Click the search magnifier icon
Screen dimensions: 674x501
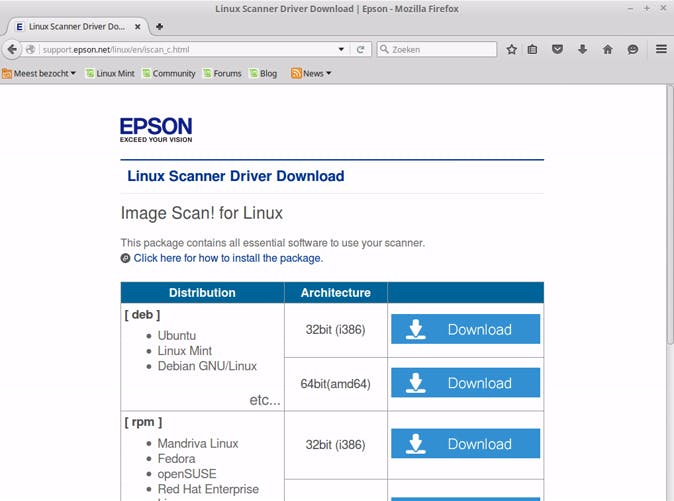(x=384, y=49)
